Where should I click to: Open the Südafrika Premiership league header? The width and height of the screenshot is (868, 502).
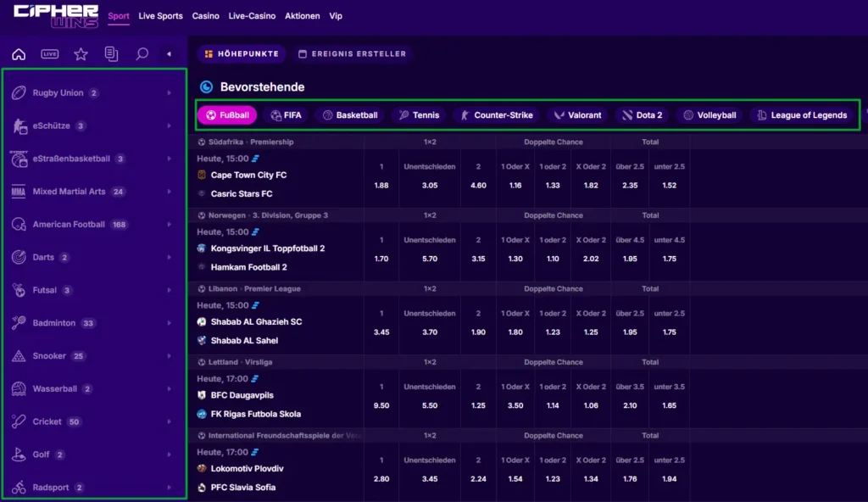pyautogui.click(x=251, y=142)
